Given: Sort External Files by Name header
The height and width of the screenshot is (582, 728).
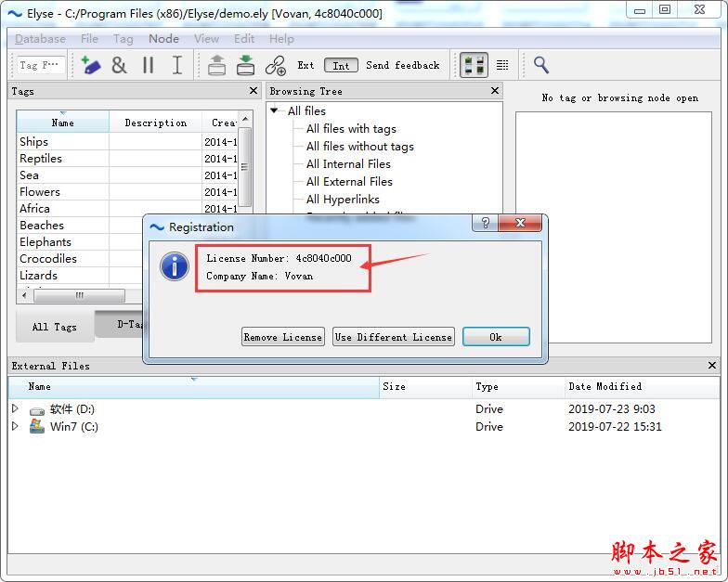Looking at the screenshot, I should coord(193,386).
